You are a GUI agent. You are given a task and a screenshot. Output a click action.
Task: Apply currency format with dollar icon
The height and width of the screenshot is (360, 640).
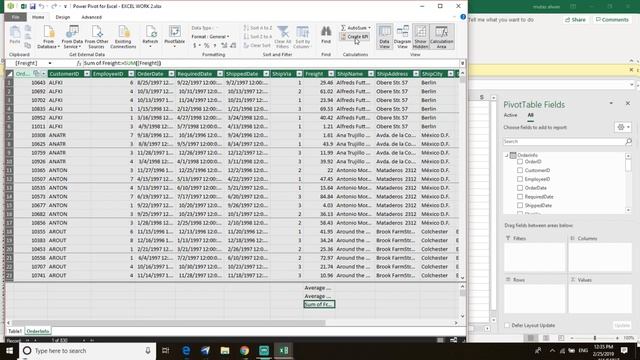(x=195, y=45)
